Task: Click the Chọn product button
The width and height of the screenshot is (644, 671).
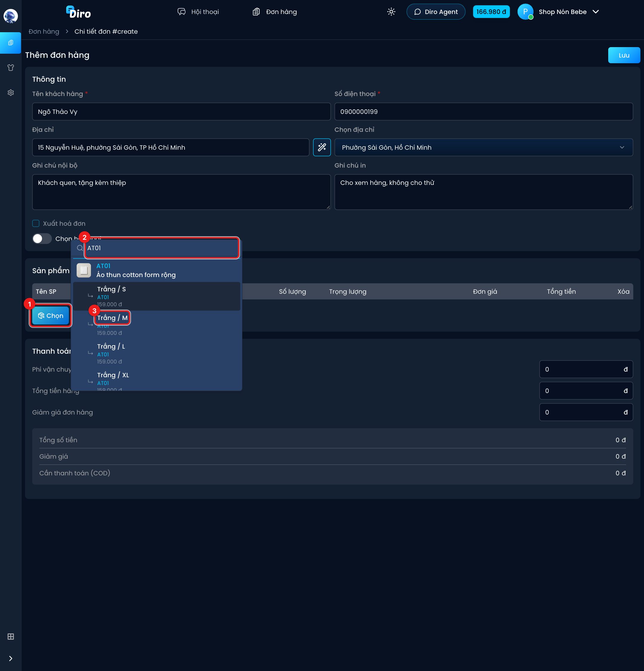Action: click(51, 316)
